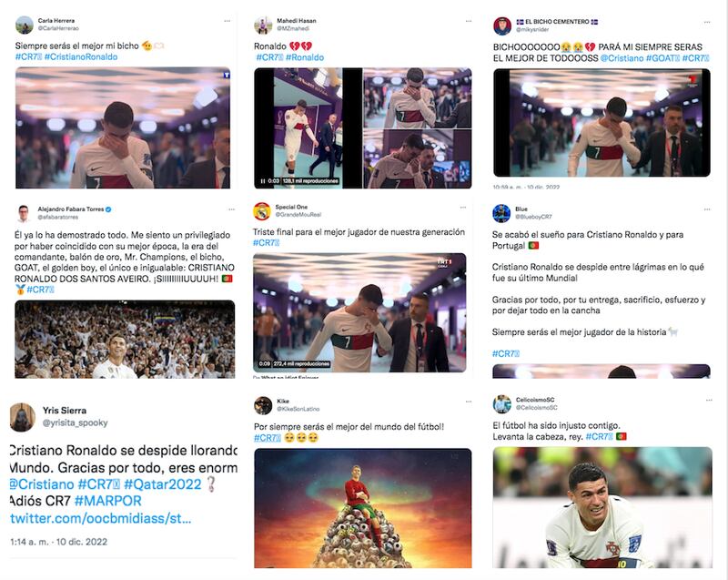Open the twitter.com/oocbmidiass link
The width and height of the screenshot is (728, 580).
pyautogui.click(x=101, y=518)
